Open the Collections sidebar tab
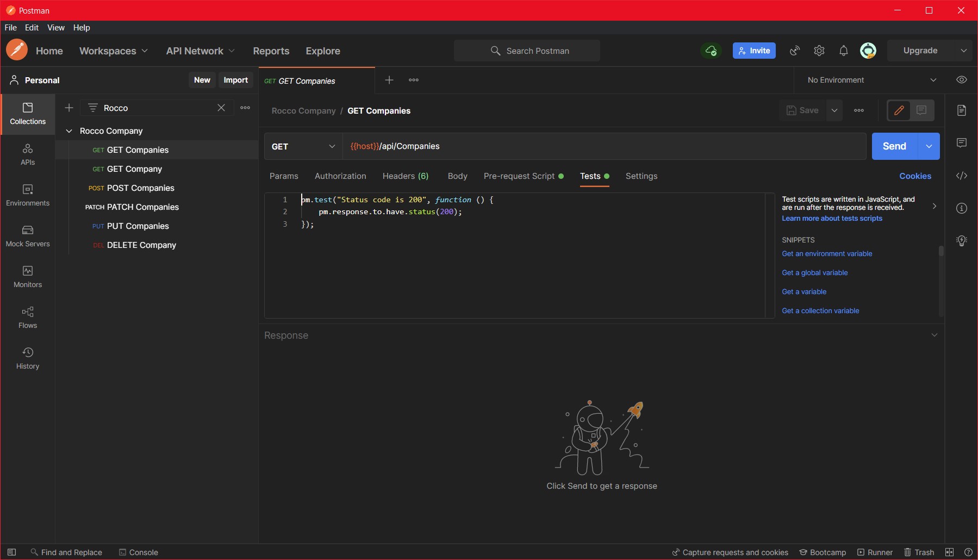Image resolution: width=978 pixels, height=560 pixels. tap(28, 114)
